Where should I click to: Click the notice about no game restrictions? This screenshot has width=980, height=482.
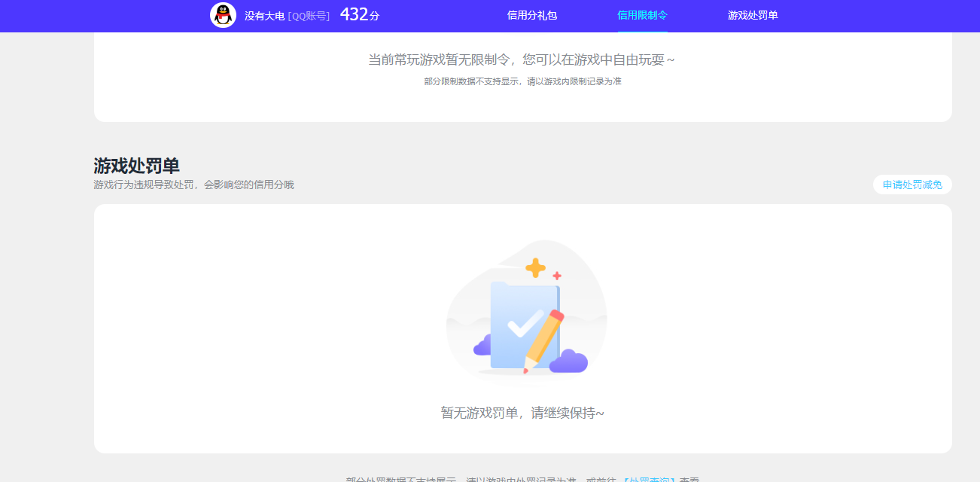tap(519, 59)
